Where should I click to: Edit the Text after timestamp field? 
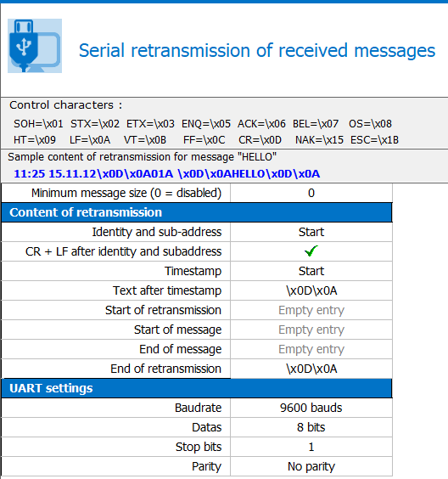[311, 290]
